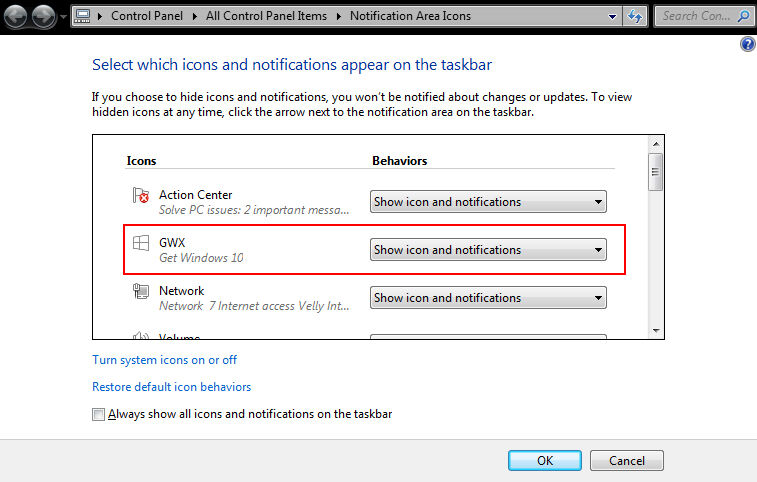Click the Action Center flag icon

[140, 196]
